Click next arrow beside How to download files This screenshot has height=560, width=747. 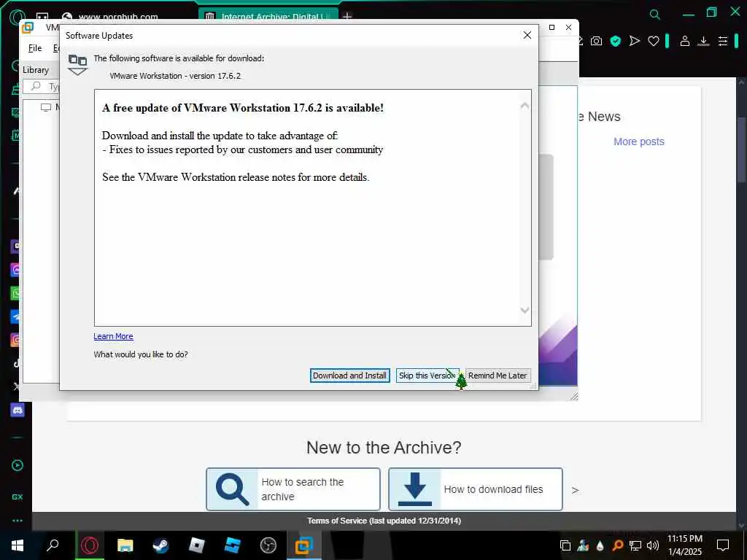(x=575, y=490)
